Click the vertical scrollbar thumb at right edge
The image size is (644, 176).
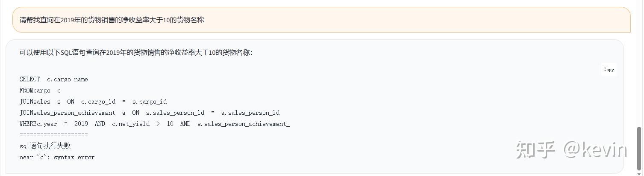point(640,148)
